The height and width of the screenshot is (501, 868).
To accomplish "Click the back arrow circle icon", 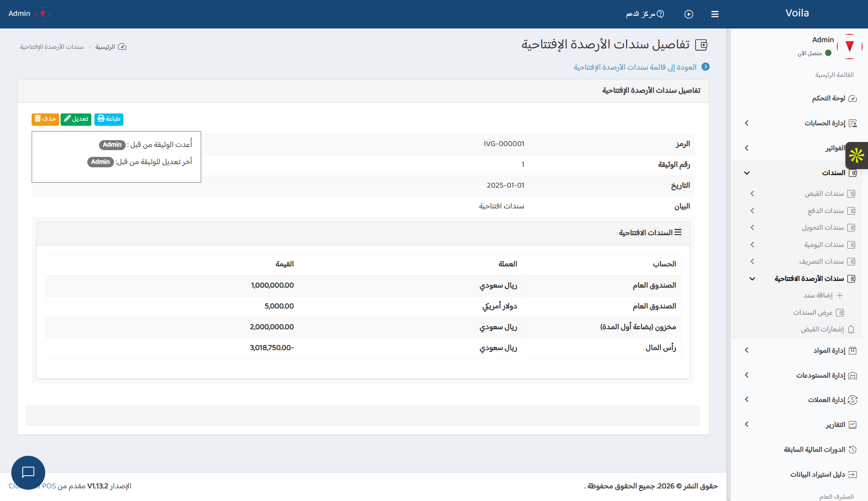I will point(705,67).
